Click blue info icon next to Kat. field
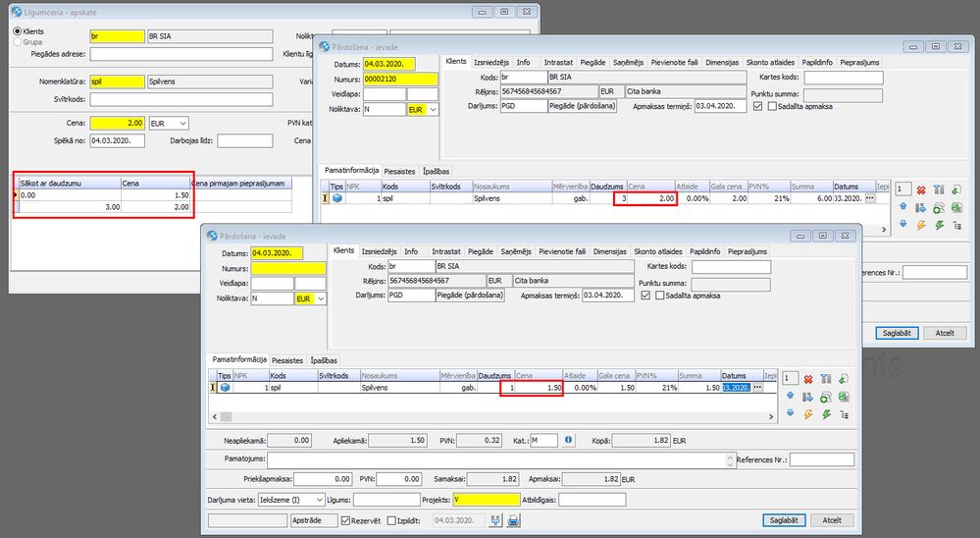 pos(568,440)
